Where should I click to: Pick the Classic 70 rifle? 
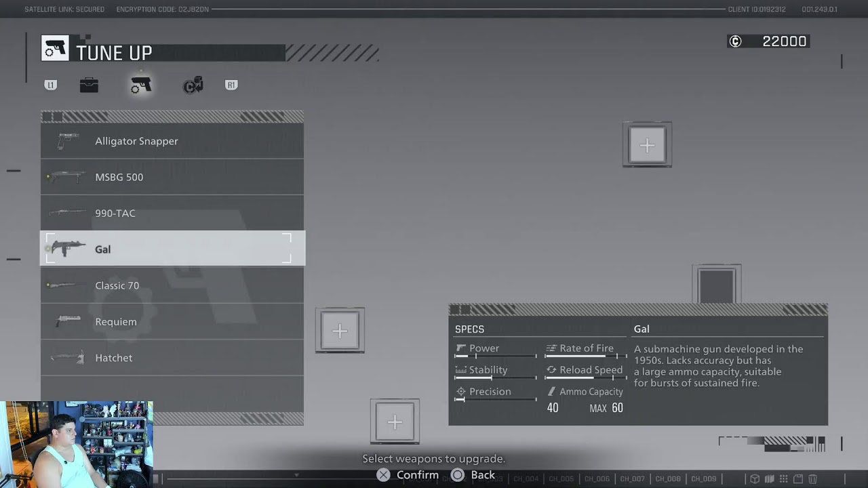pyautogui.click(x=172, y=285)
